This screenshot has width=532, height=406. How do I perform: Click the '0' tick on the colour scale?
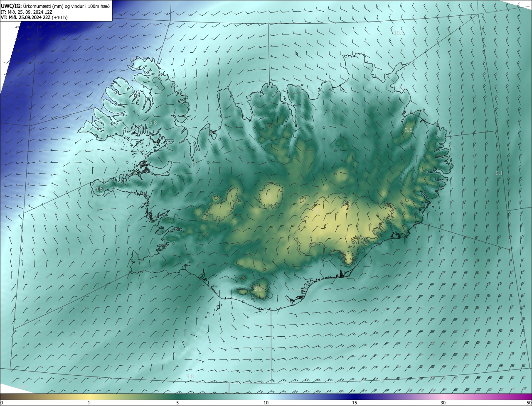coord(2,403)
